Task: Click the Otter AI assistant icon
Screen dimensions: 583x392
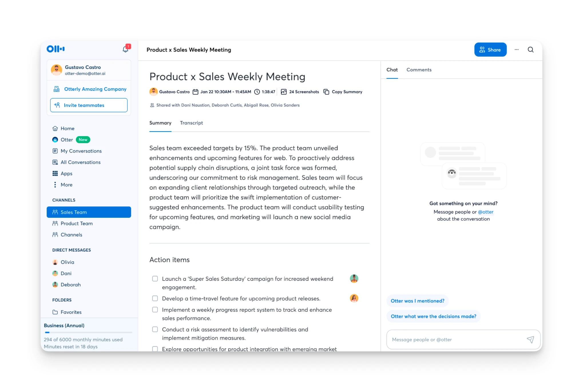Action: pyautogui.click(x=55, y=140)
